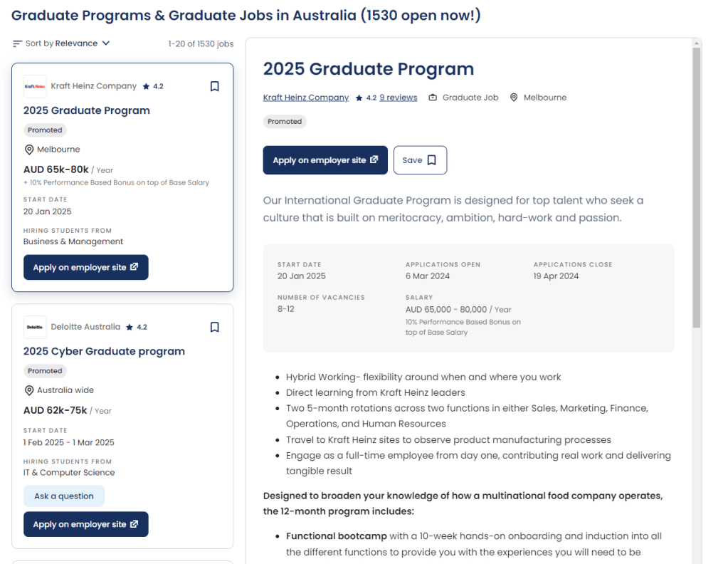Open the Kraft Heinz Company link
This screenshot has height=564, width=728.
(x=306, y=98)
